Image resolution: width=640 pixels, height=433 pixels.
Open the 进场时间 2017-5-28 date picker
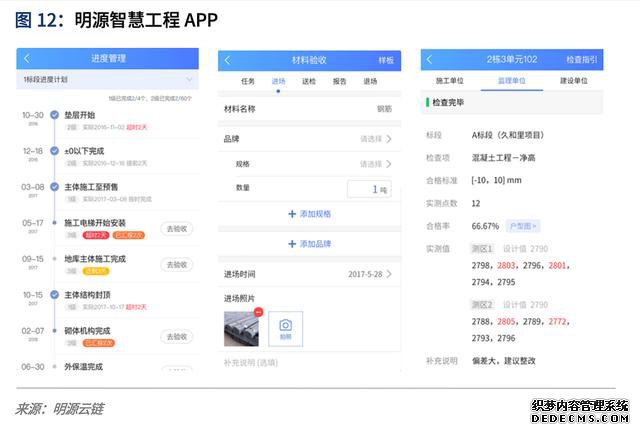(x=309, y=274)
